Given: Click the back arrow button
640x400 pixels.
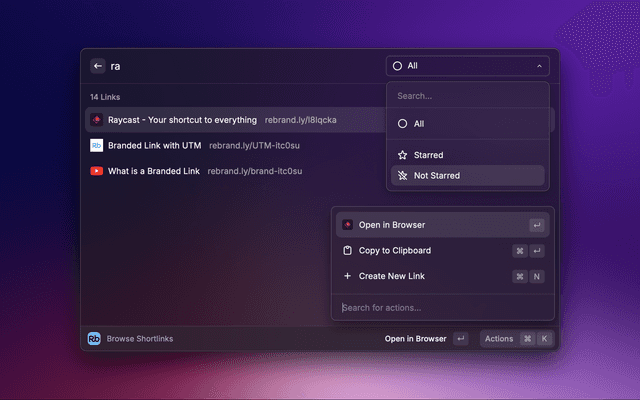Looking at the screenshot, I should click(x=98, y=66).
